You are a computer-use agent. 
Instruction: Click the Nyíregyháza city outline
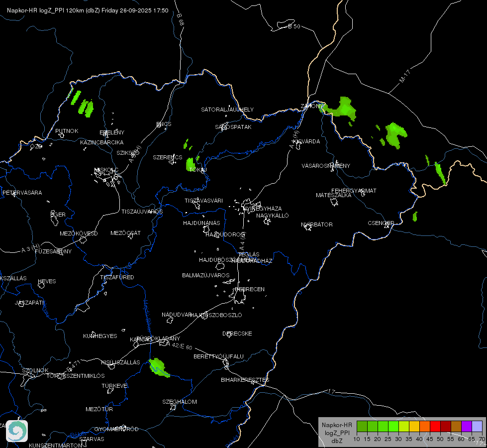247,205
